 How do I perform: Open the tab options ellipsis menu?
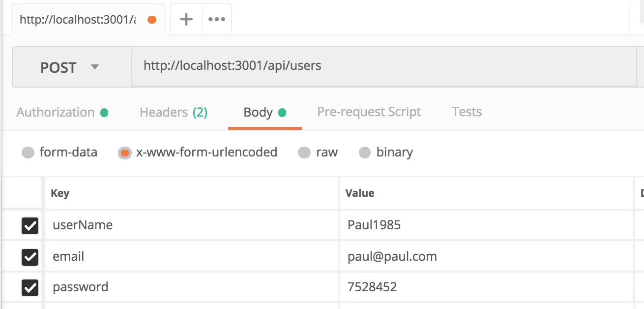pyautogui.click(x=217, y=20)
